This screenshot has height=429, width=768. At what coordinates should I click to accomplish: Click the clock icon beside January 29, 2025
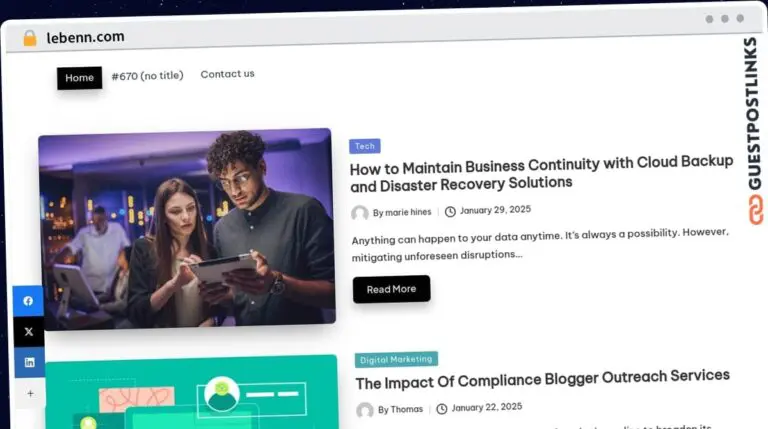tap(450, 212)
